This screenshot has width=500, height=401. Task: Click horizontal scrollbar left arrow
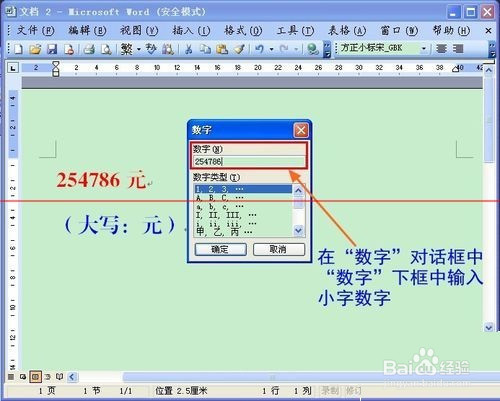point(72,377)
